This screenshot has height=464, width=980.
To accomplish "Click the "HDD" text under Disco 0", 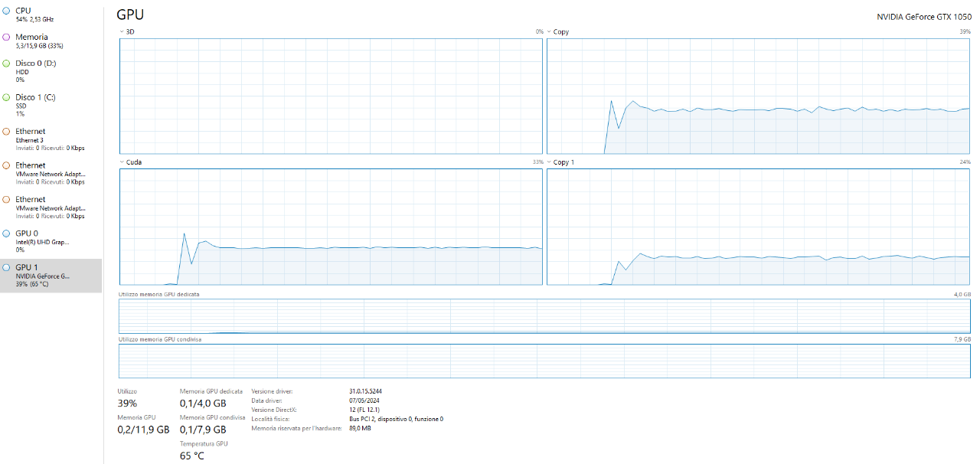I will coord(22,72).
